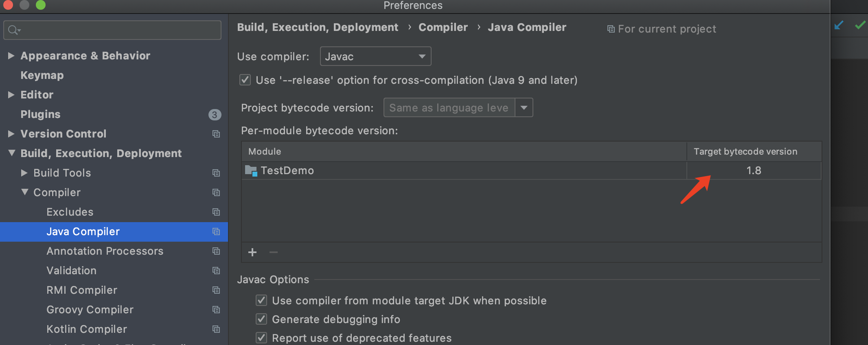Expand the Appearance & Behavior section
Viewport: 868px width, 345px height.
pos(11,56)
